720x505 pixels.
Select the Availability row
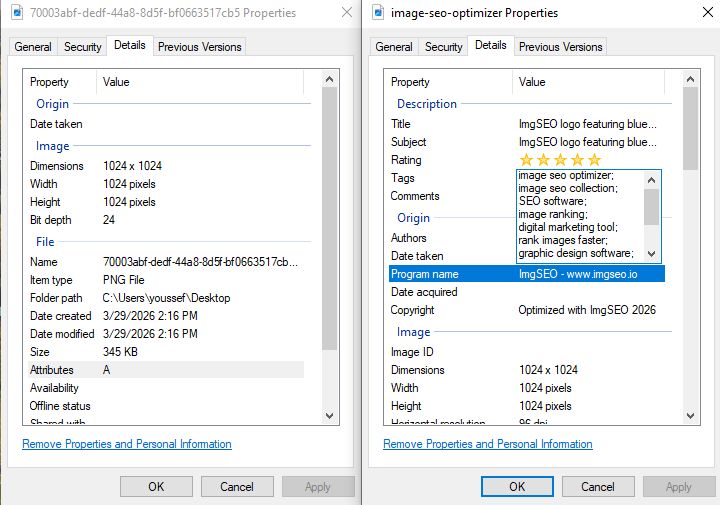[x=166, y=388]
